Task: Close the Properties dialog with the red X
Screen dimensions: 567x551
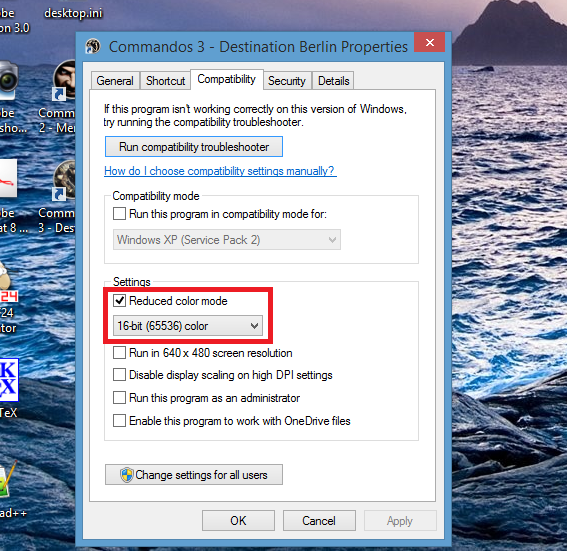Action: point(430,42)
